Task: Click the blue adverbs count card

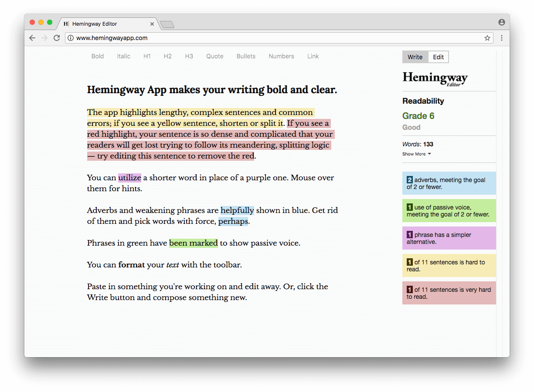Action: tap(449, 183)
